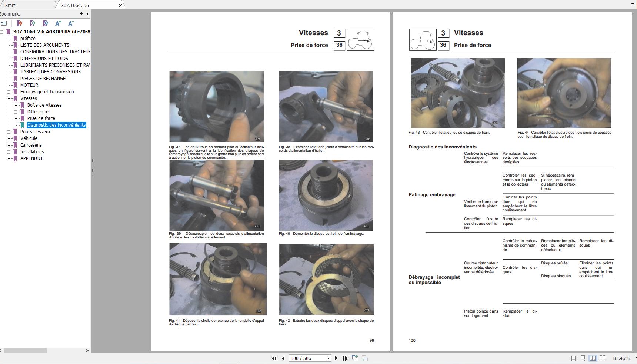Collapse the Bookmarks panel with left arrow

click(87, 14)
